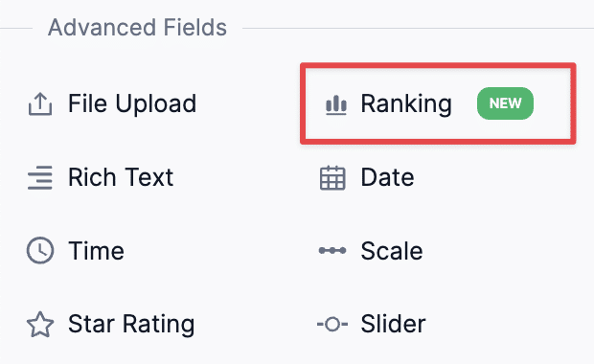This screenshot has width=594, height=364.
Task: Click the File Upload arrow icon
Action: tap(40, 103)
